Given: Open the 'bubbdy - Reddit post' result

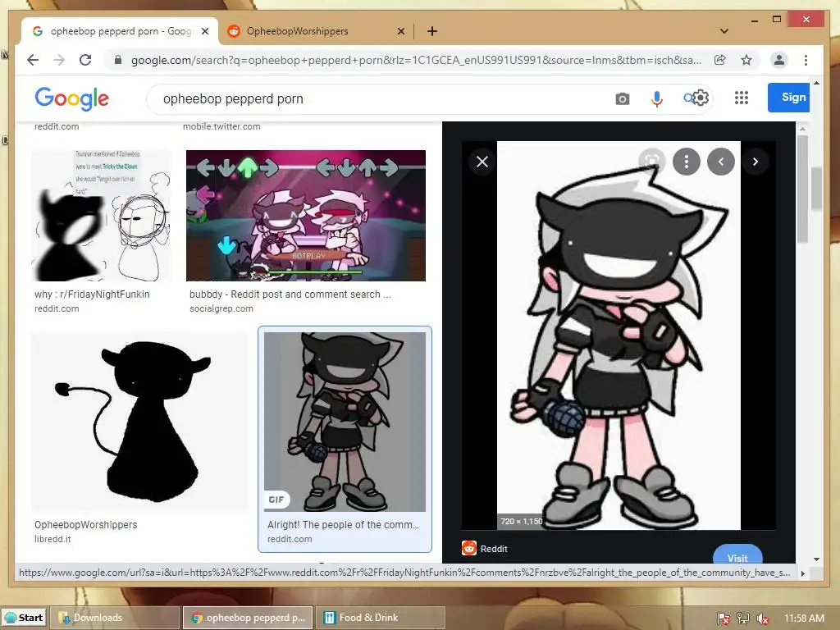Looking at the screenshot, I should [x=290, y=294].
